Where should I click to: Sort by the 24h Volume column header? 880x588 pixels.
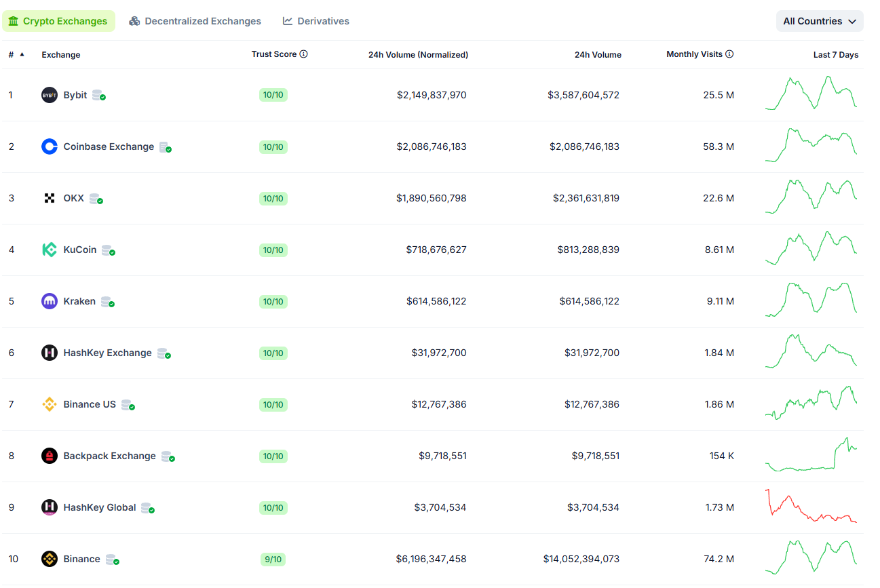598,55
